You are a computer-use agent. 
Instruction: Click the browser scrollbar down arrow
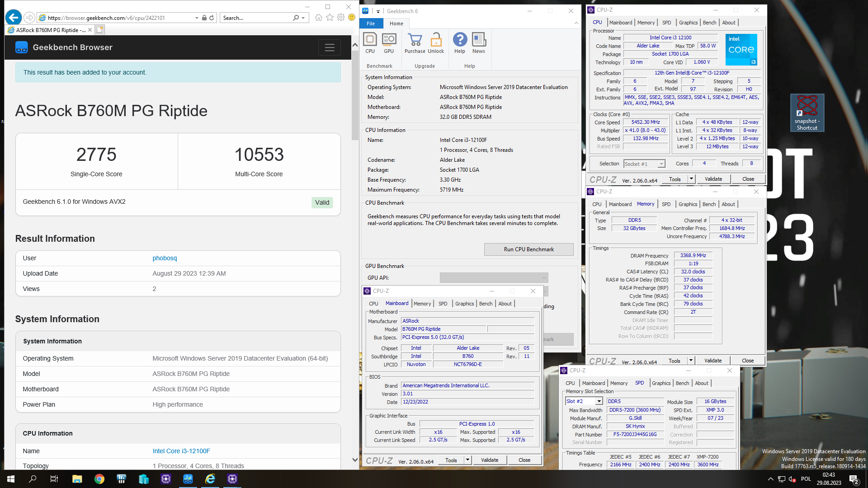pos(355,460)
